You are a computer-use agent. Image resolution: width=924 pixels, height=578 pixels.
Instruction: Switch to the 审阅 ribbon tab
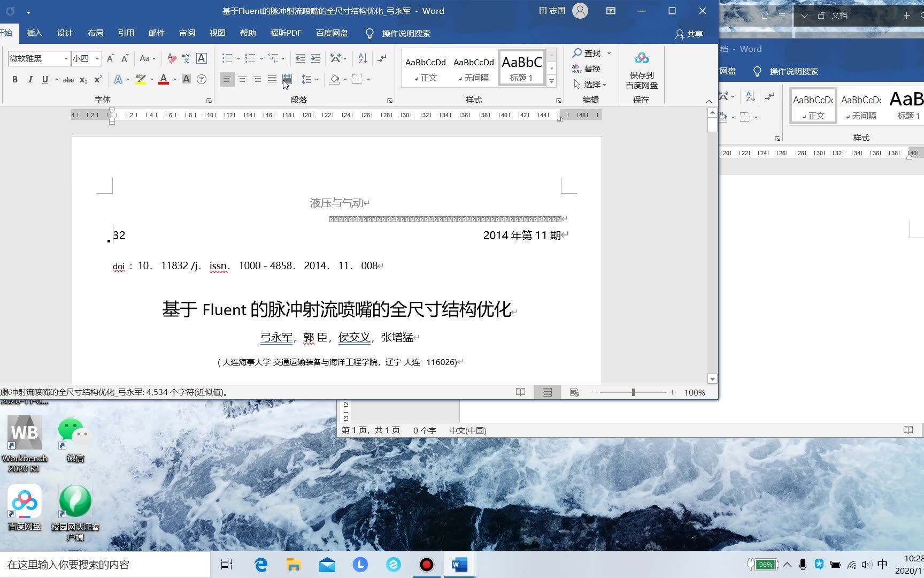point(187,33)
